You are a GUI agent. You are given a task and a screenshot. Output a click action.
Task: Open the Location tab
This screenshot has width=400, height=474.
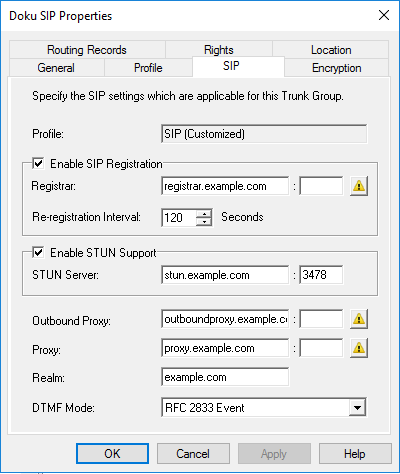click(x=331, y=50)
